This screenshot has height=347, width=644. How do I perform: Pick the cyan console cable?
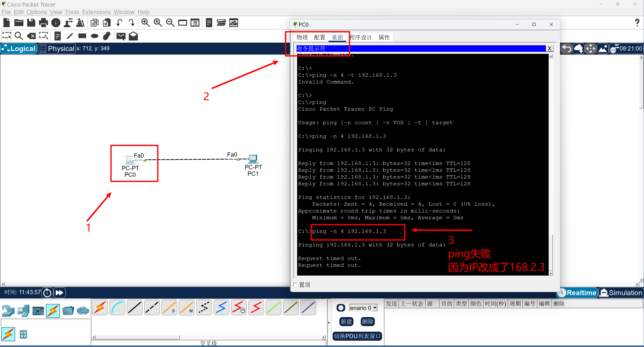point(117,307)
